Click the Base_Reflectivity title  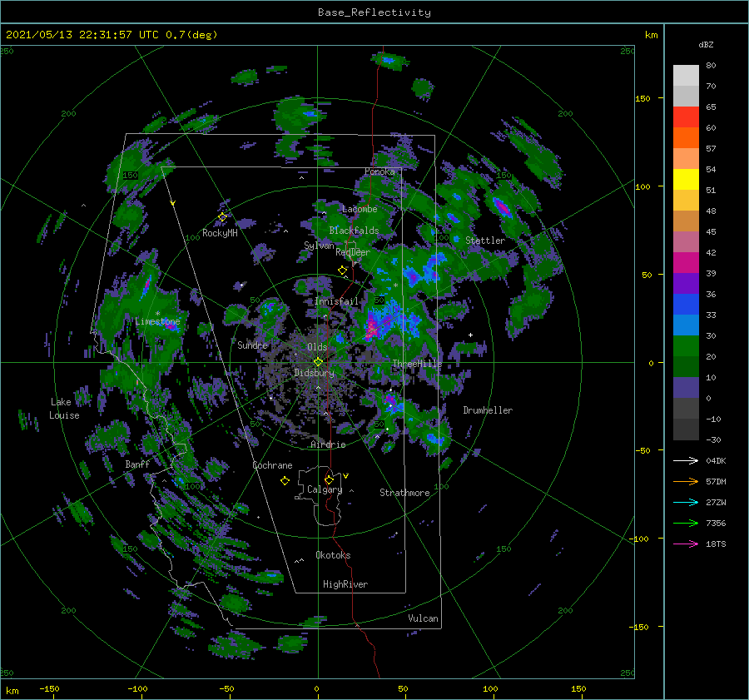[x=374, y=12]
